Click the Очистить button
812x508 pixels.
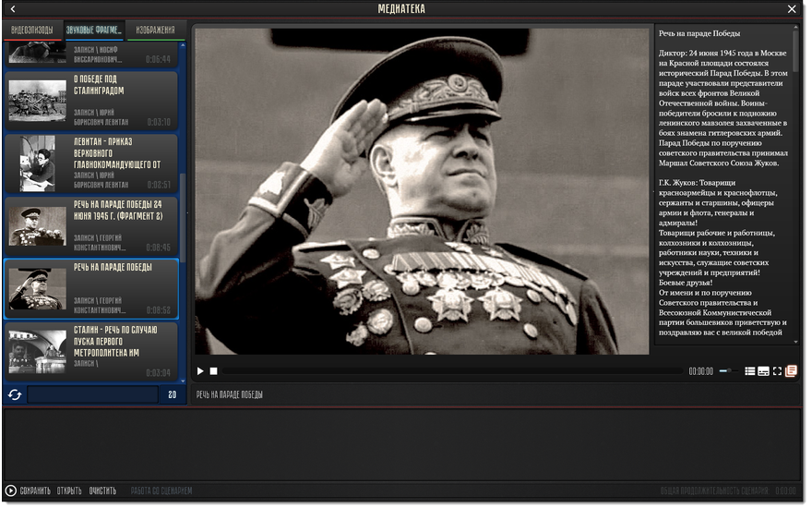102,490
